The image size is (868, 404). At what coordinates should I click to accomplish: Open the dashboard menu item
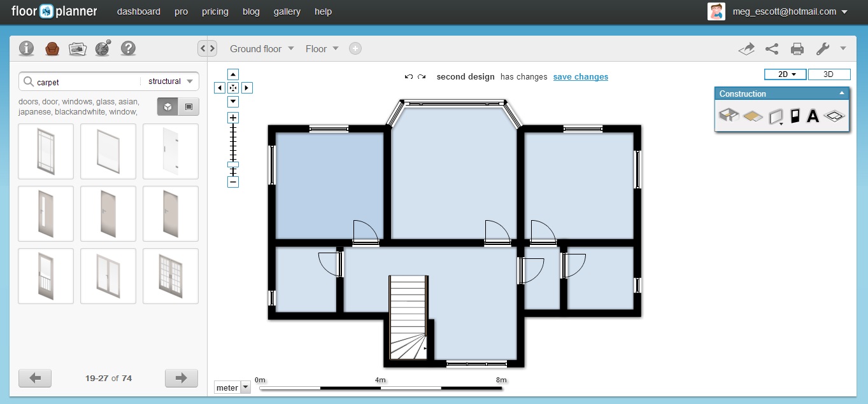138,11
